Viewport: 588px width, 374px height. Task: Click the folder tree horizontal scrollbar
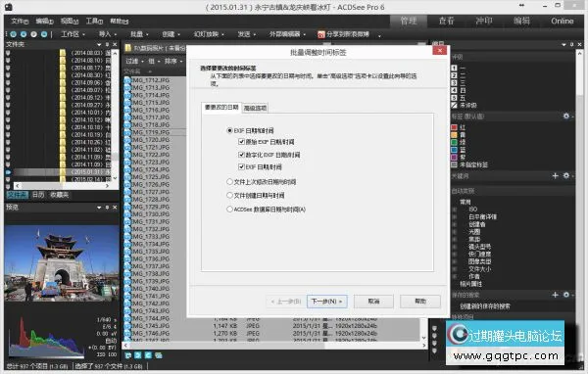63,186
